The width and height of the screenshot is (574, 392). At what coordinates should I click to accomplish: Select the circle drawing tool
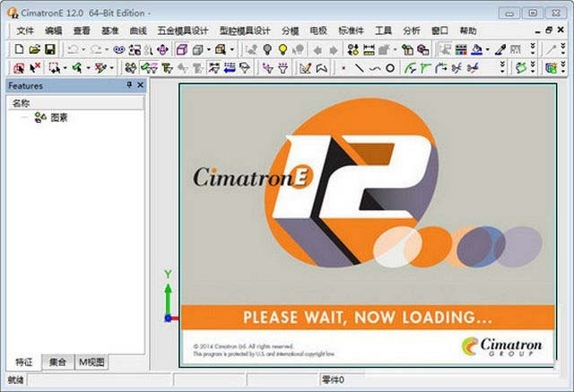(x=390, y=67)
